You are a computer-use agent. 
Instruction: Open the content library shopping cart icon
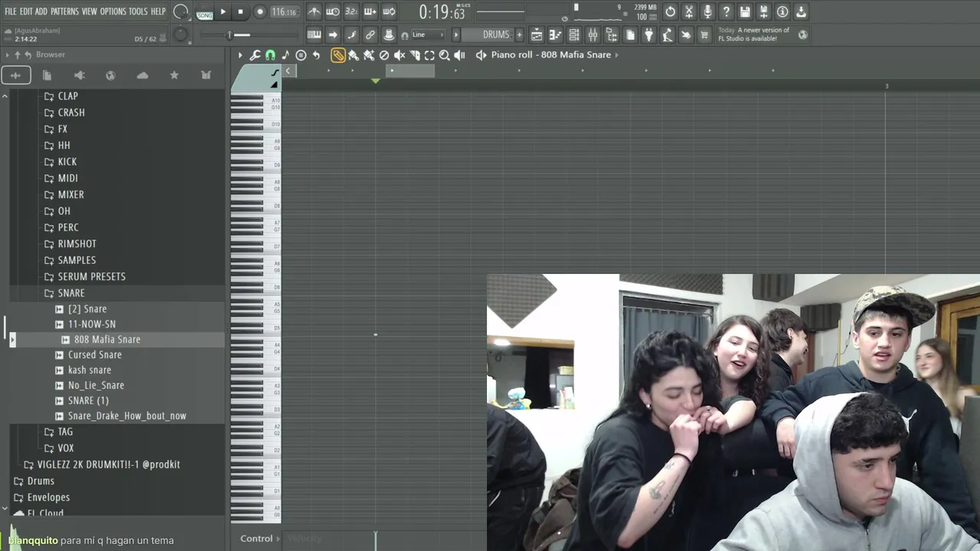tap(704, 34)
